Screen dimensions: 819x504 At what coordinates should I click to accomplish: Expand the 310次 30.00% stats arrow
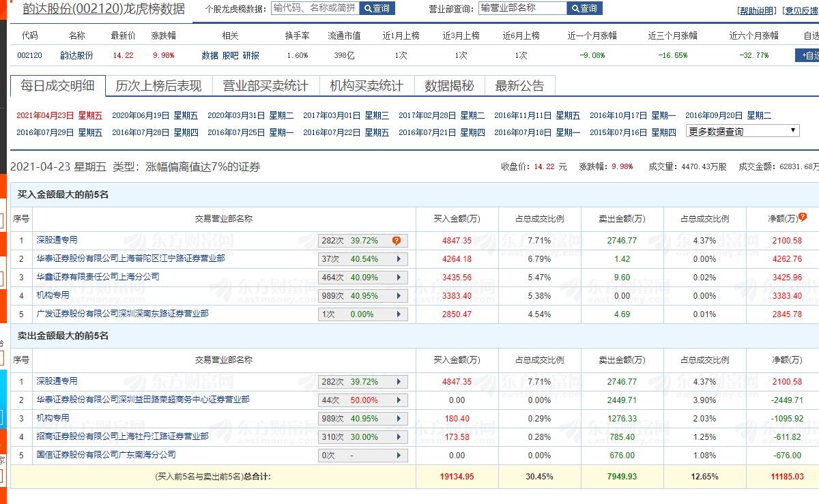399,437
